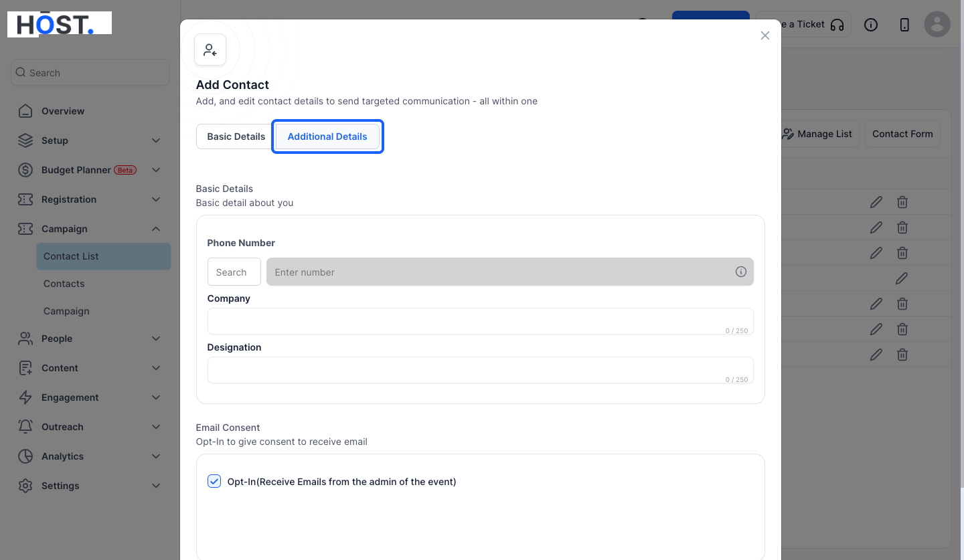964x560 pixels.
Task: Expand the Setup menu chevron
Action: coord(156,141)
